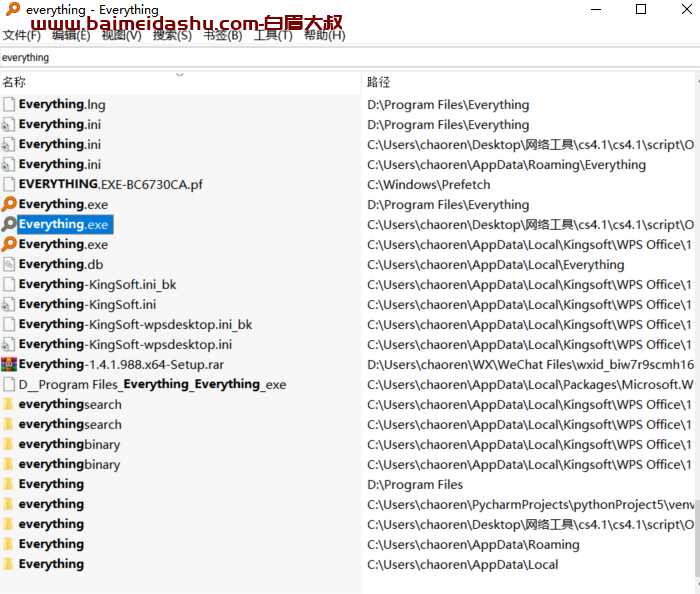This screenshot has height=594, width=700.
Task: Minimize the Everything window
Action: (596, 9)
